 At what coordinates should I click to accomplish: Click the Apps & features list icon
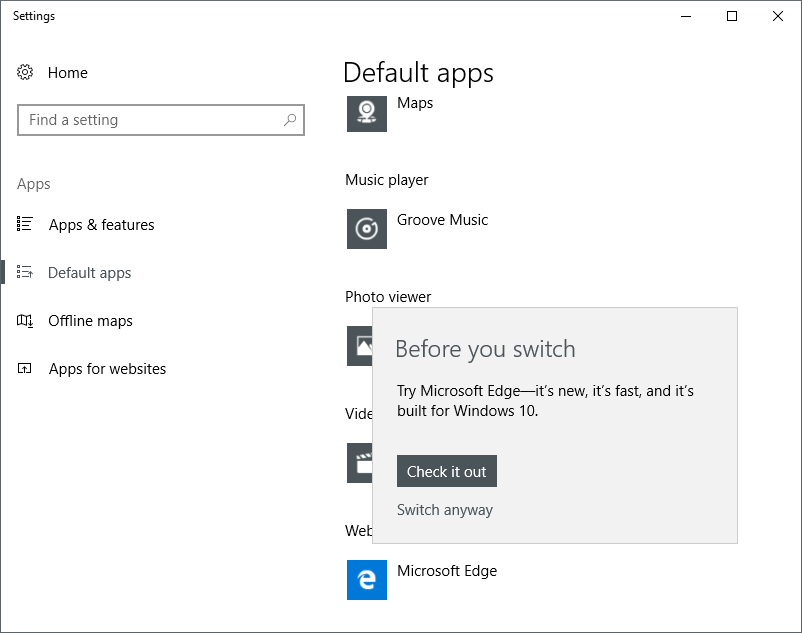tap(25, 224)
